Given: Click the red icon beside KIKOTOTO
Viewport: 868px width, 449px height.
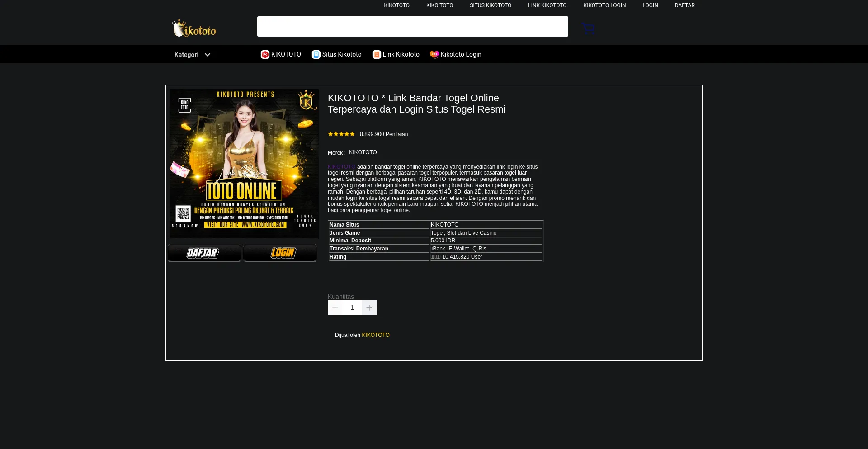Looking at the screenshot, I should pyautogui.click(x=265, y=55).
